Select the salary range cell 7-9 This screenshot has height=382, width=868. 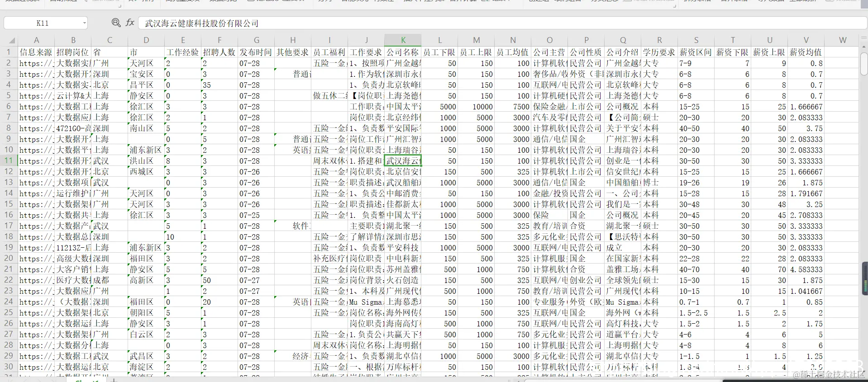tap(696, 63)
